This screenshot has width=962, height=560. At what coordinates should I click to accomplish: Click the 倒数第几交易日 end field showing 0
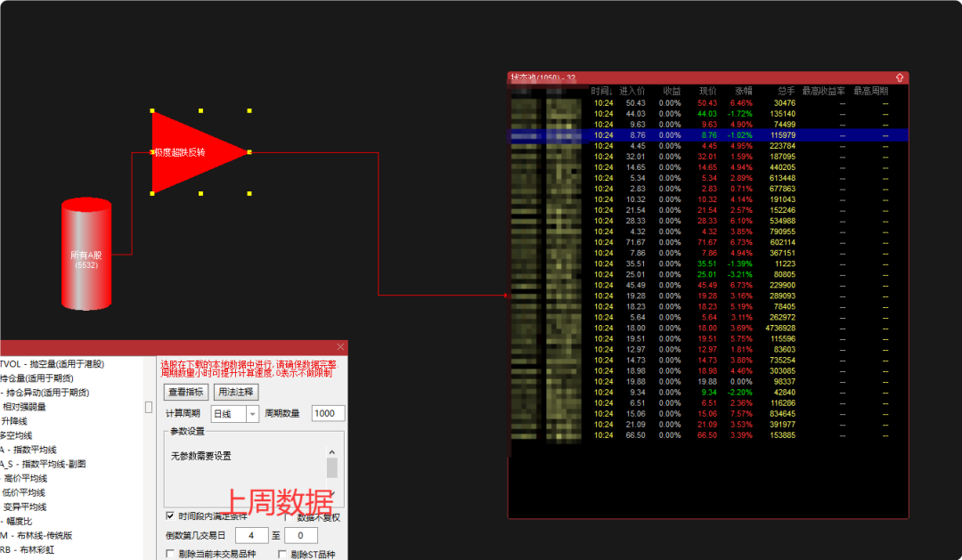(301, 535)
